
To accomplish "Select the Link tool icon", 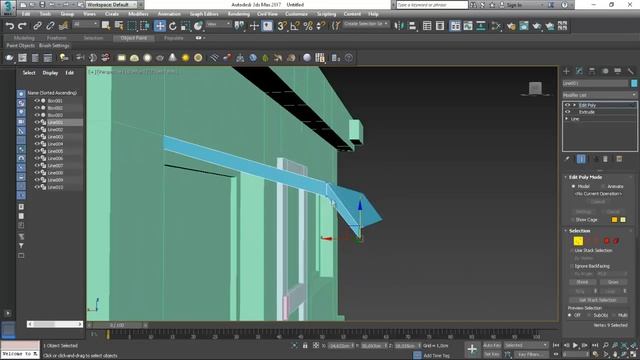I will pyautogui.click(x=37, y=26).
